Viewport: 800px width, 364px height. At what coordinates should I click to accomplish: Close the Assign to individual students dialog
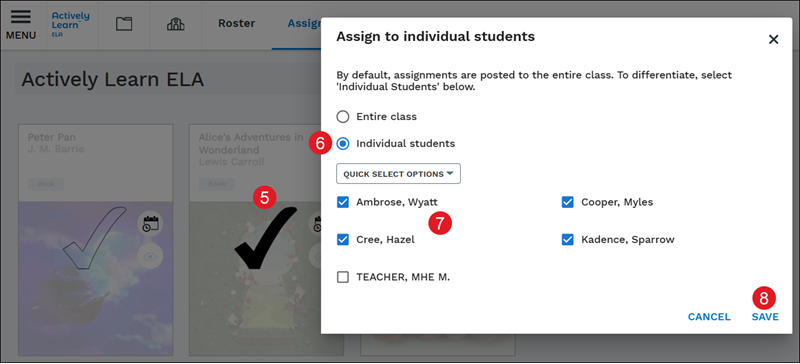point(773,39)
